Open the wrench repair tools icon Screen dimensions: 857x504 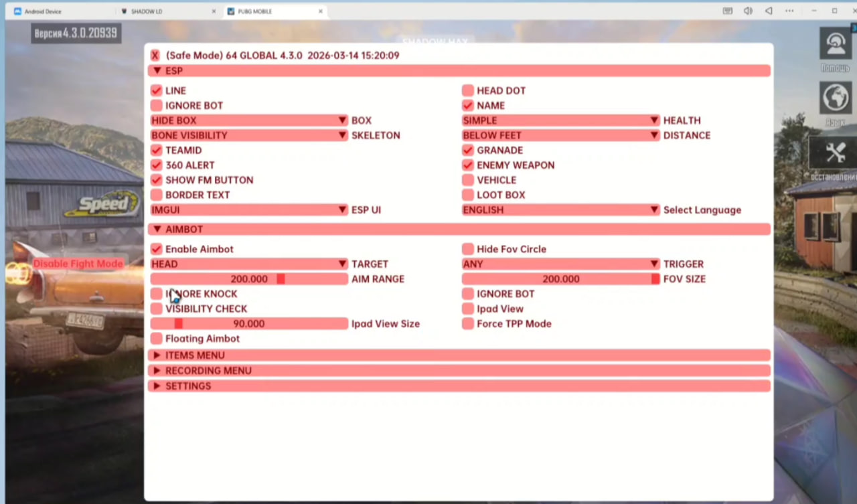tap(834, 153)
